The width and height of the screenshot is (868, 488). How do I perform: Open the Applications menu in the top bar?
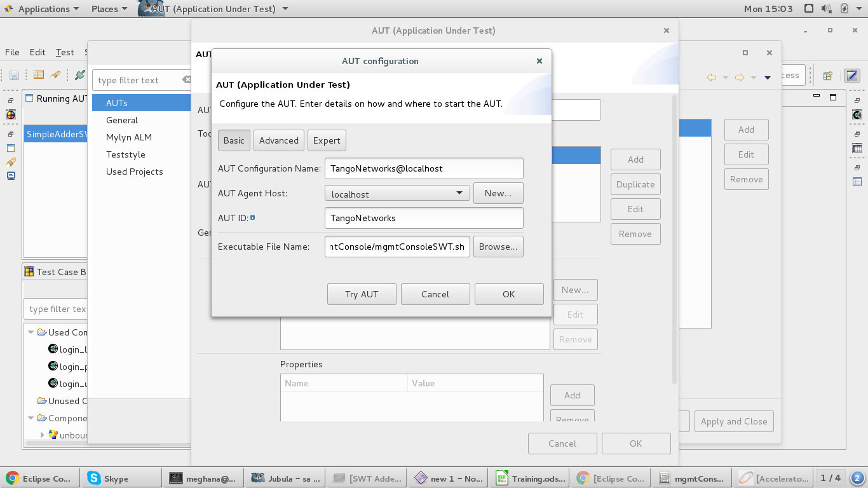[41, 9]
